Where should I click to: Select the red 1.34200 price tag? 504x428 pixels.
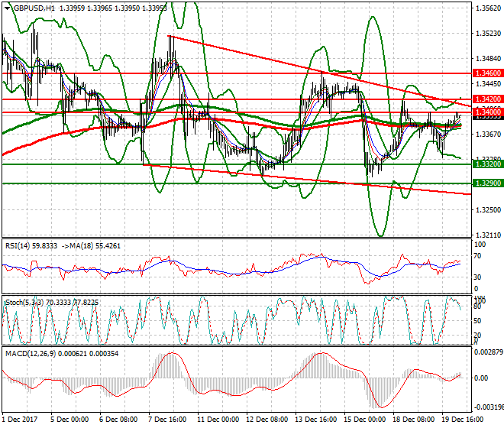[x=487, y=99]
